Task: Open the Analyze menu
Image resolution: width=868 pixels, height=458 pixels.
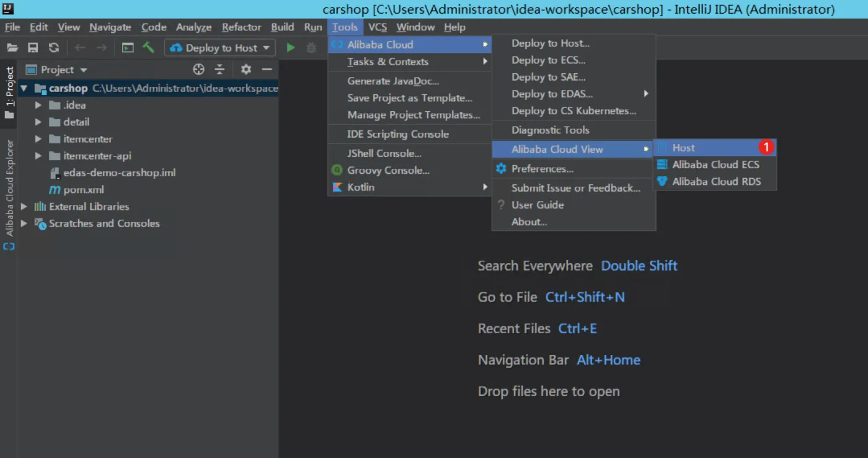Action: pos(194,27)
